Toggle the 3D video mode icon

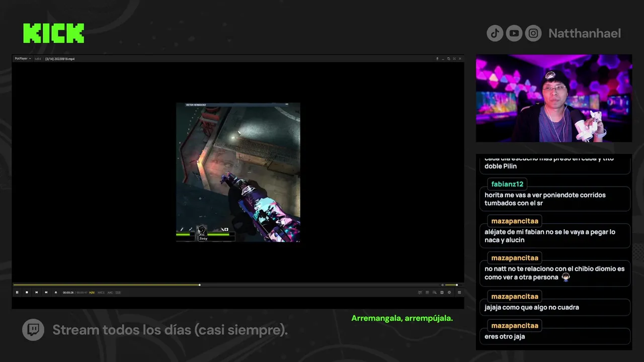427,292
